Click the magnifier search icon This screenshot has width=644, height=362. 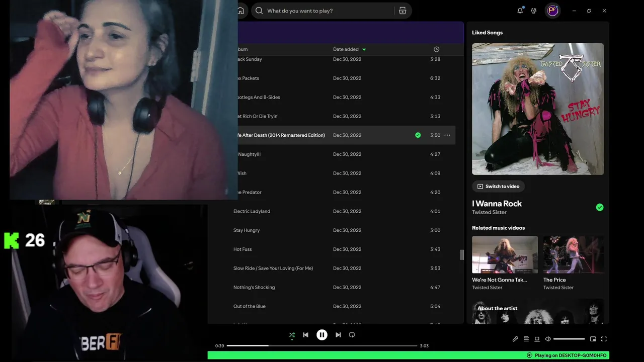(259, 11)
